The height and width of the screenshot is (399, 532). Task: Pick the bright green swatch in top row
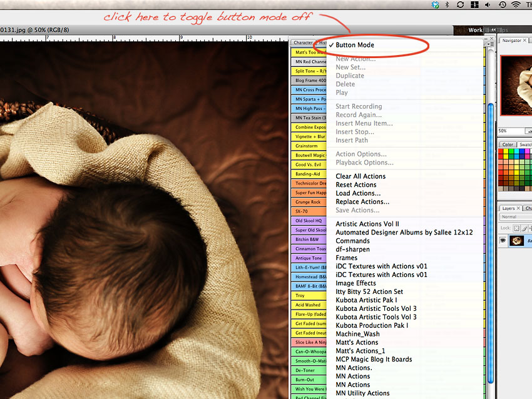pyautogui.click(x=511, y=151)
